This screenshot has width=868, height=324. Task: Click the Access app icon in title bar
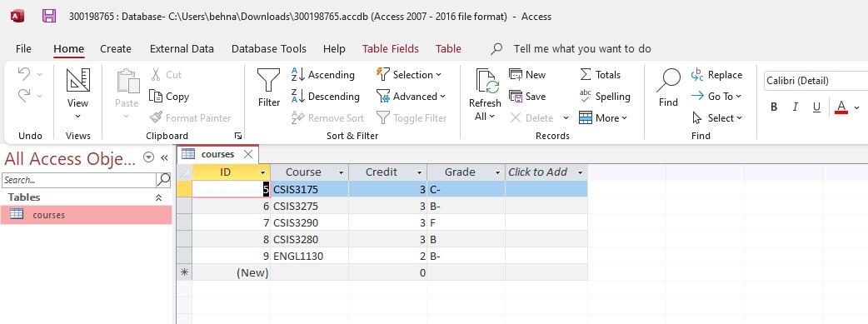pos(17,16)
